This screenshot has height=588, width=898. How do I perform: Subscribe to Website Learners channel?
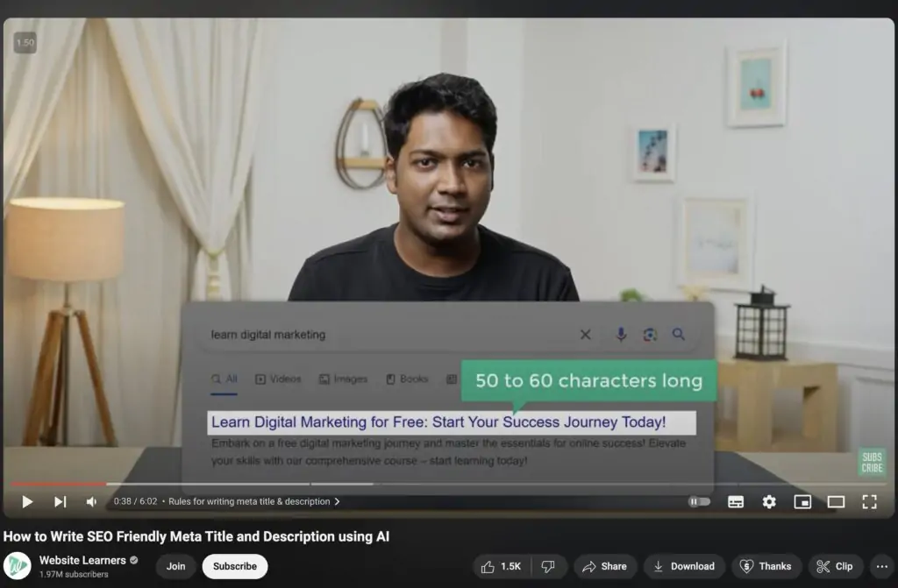coord(235,566)
